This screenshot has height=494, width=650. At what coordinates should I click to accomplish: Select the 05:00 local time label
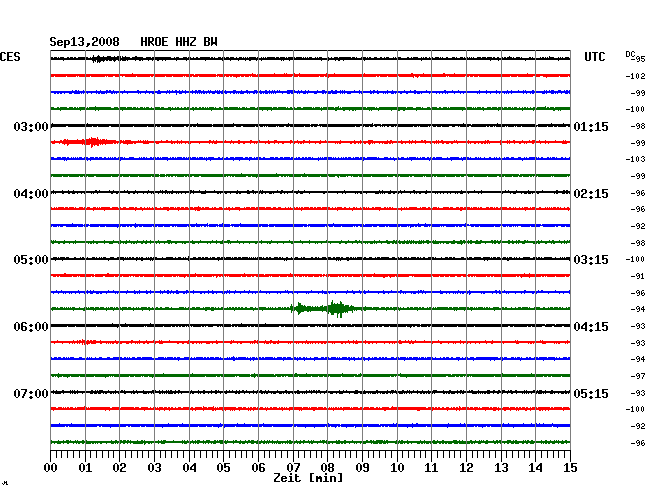tap(31, 260)
